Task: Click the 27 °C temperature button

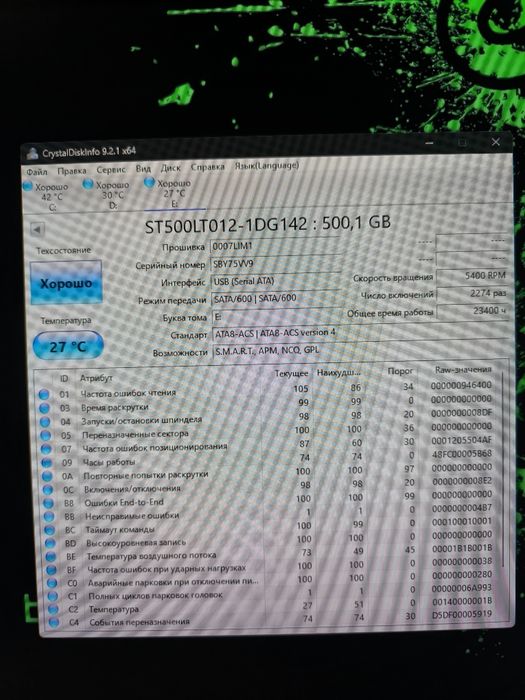Action: (x=68, y=346)
